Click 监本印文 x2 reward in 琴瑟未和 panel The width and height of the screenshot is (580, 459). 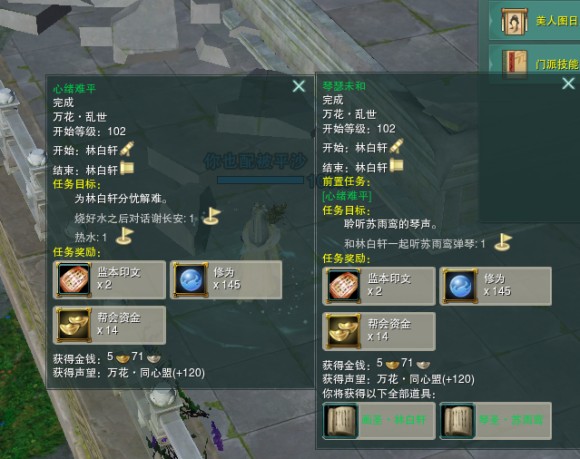379,286
